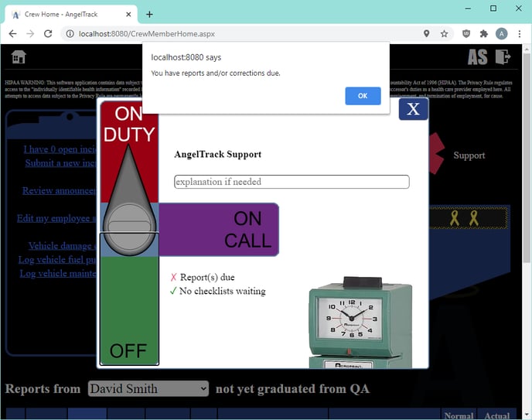This screenshot has width=532, height=420.
Task: Click the 'Support' label beside emblem
Action: (469, 155)
